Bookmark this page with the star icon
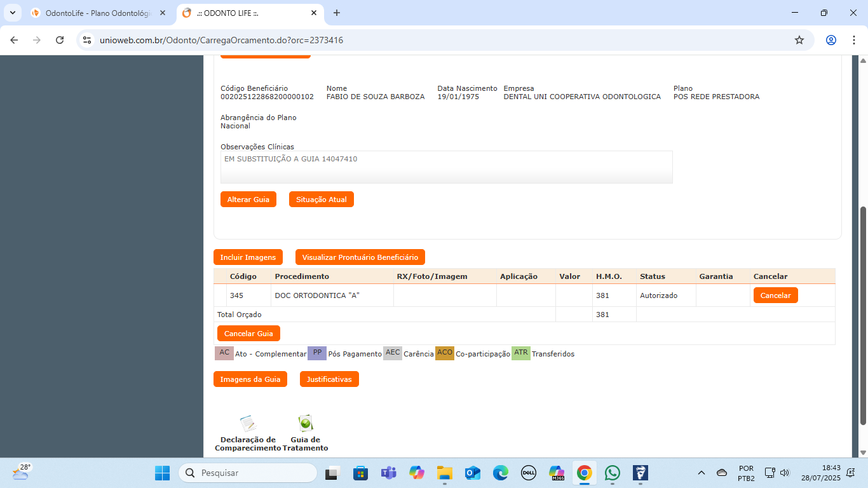This screenshot has height=488, width=868. [799, 40]
